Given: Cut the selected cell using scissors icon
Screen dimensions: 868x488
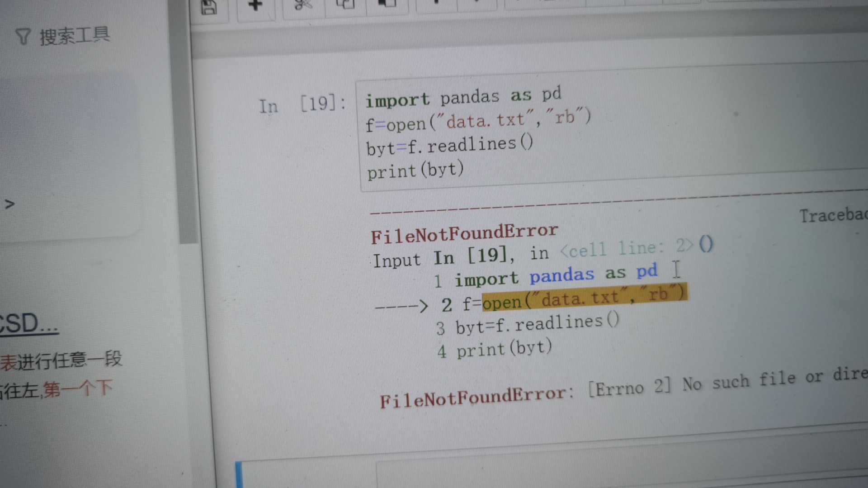Looking at the screenshot, I should click(303, 5).
